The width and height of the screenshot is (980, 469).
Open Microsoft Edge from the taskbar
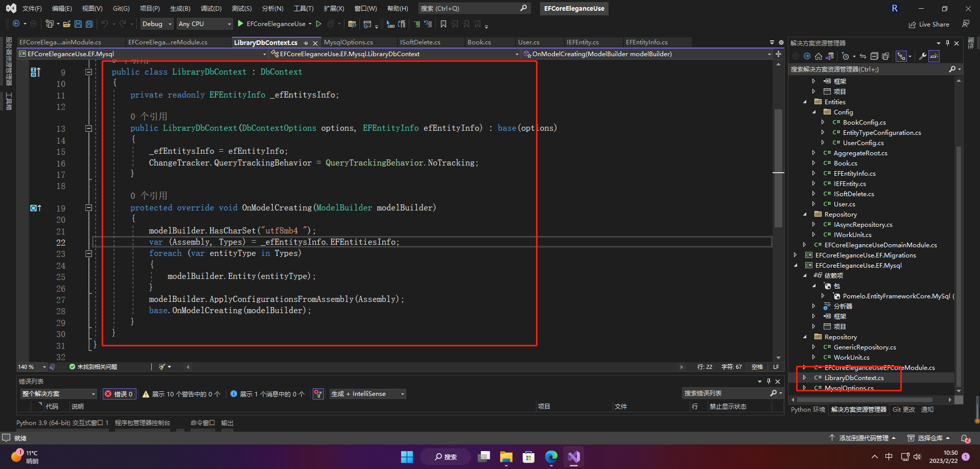pos(551,456)
